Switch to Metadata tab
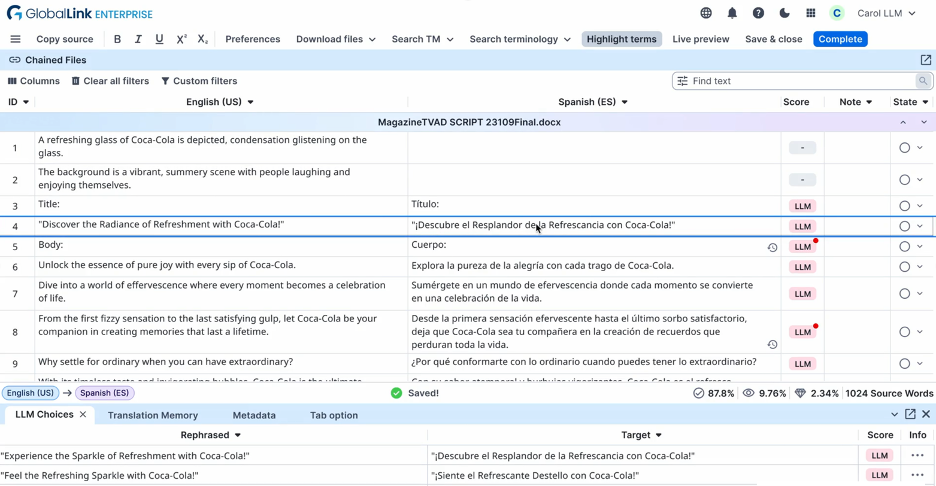 click(x=254, y=415)
